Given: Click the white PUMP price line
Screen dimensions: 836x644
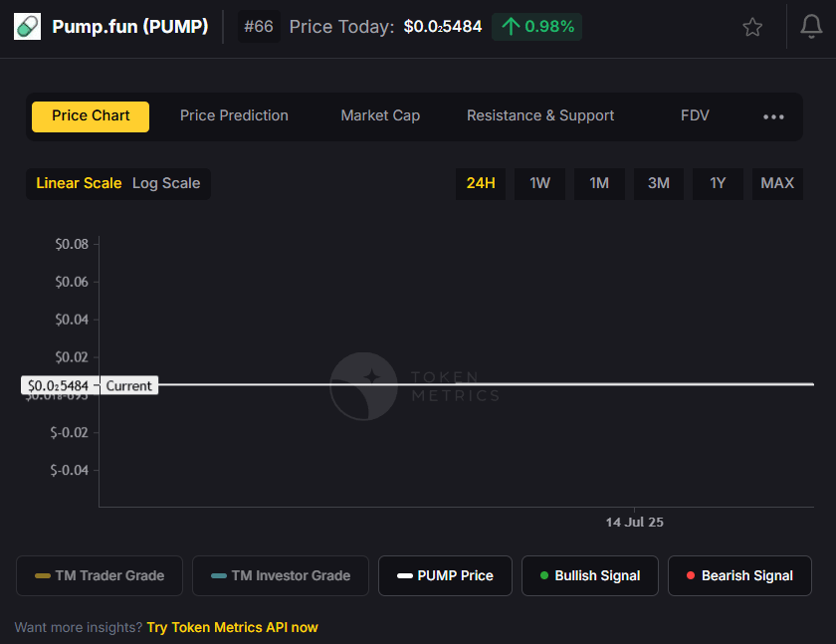Looking at the screenshot, I should click(486, 384).
